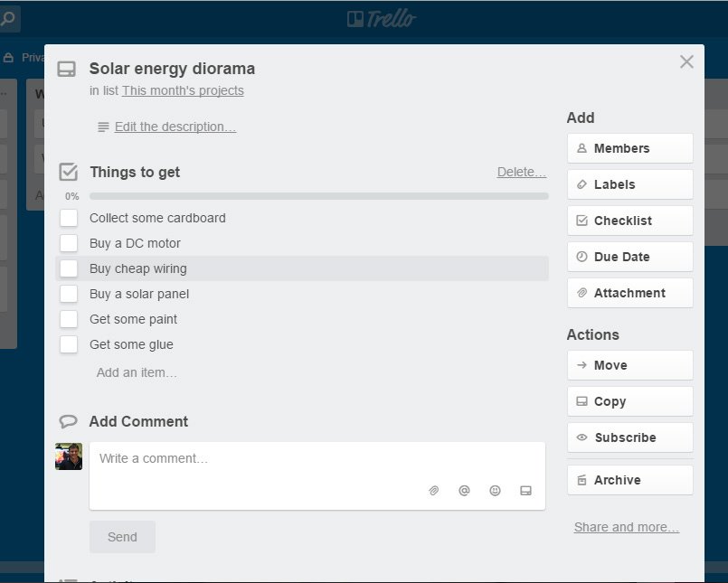Image resolution: width=728 pixels, height=583 pixels.
Task: Open the Labels picker
Action: click(x=629, y=184)
